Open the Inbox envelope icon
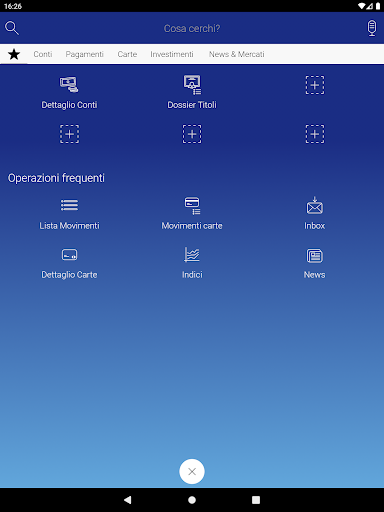This screenshot has width=384, height=512. click(x=315, y=205)
